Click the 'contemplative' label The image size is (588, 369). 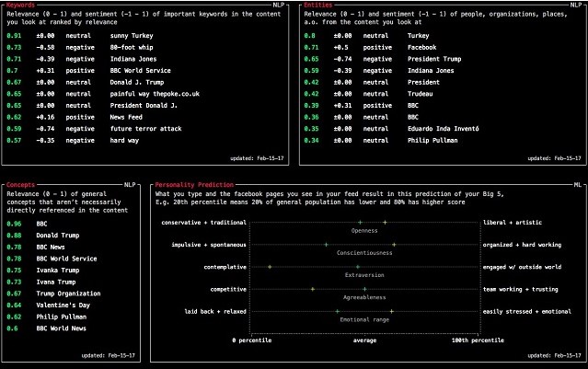tap(225, 268)
